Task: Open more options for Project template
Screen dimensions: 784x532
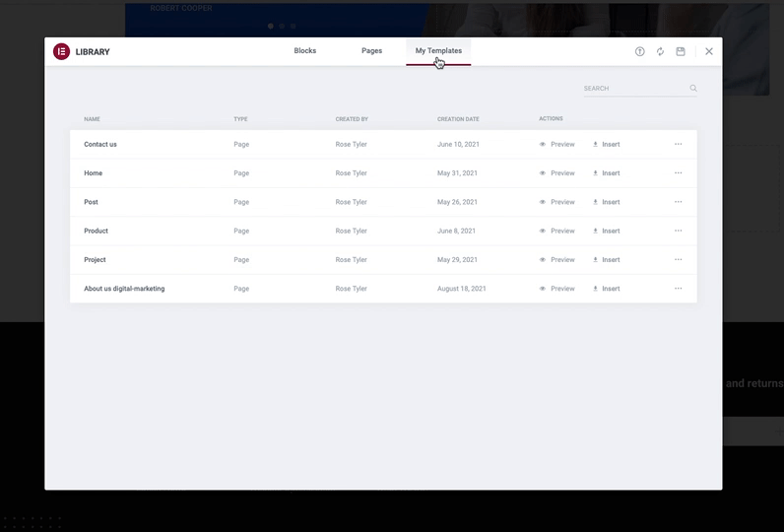Action: (678, 259)
